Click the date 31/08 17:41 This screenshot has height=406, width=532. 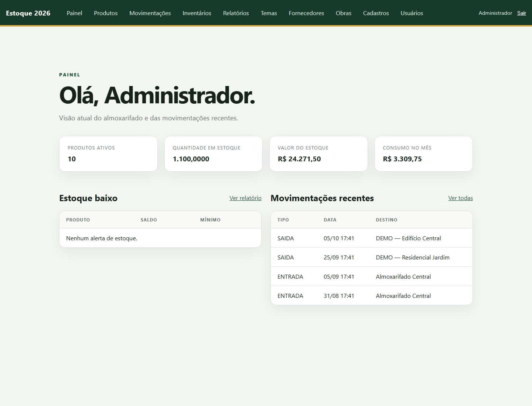[339, 296]
